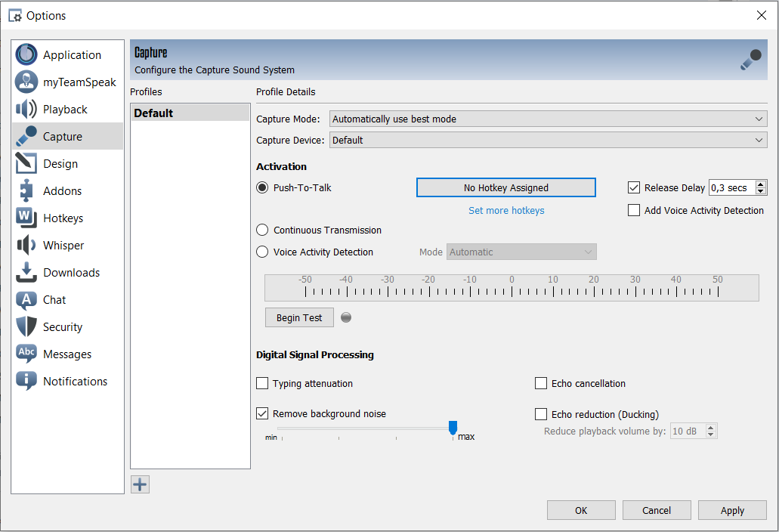Uncheck the Release Delay checkbox
This screenshot has height=532, width=779.
pos(633,187)
